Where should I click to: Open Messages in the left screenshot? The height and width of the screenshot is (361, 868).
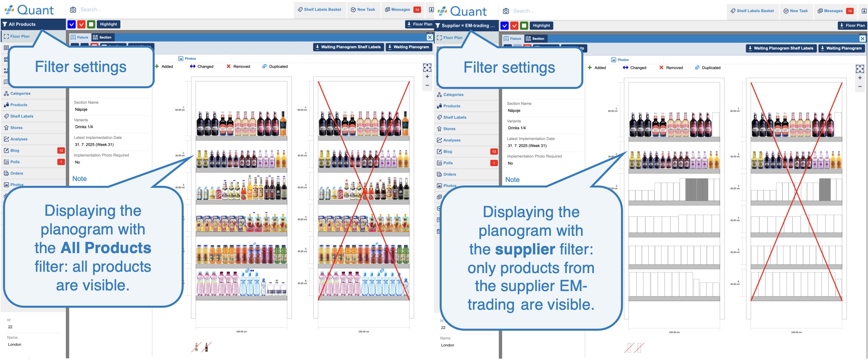click(x=403, y=10)
